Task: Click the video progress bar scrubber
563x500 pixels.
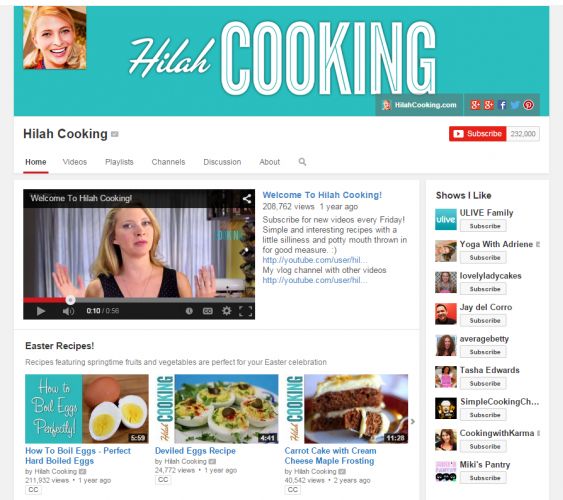Action: click(70, 300)
